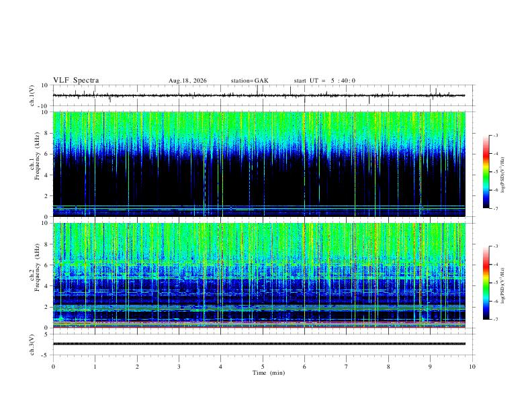This screenshot has height=411, width=532.
Task: Click the 9 minute tick on time axis
Action: 430,367
